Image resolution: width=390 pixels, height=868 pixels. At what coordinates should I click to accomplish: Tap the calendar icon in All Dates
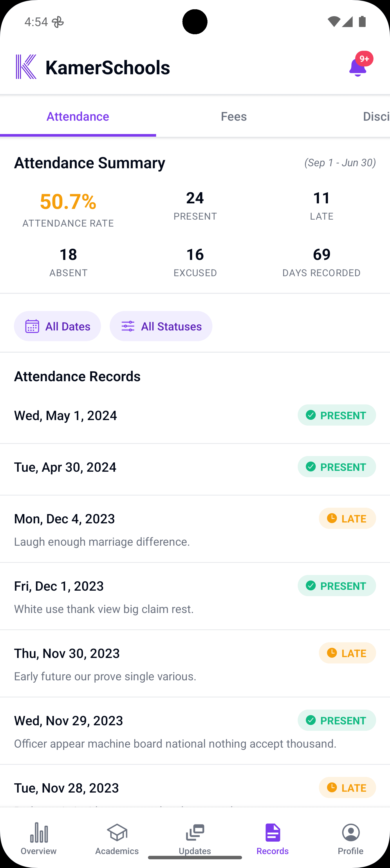click(x=32, y=326)
